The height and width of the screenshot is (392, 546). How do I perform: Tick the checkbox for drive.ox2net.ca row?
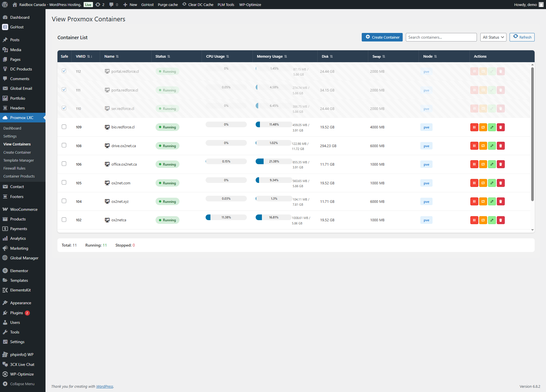(64, 145)
